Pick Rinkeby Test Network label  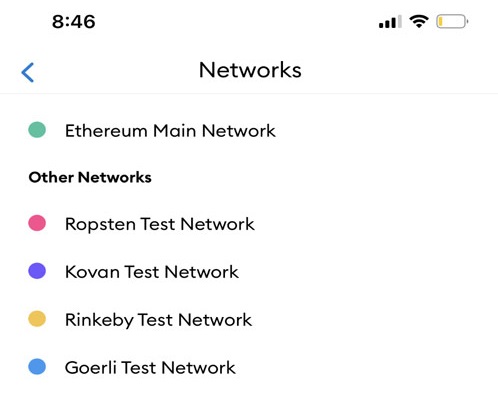tap(159, 320)
